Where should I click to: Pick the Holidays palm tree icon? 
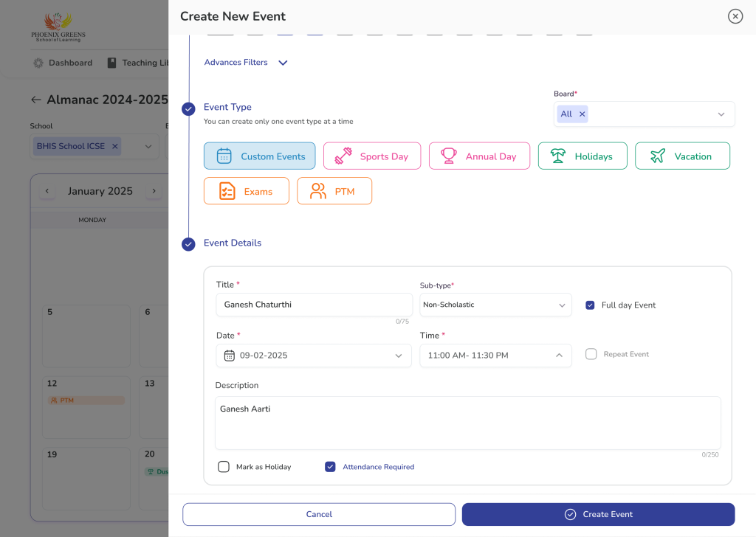[x=558, y=156]
